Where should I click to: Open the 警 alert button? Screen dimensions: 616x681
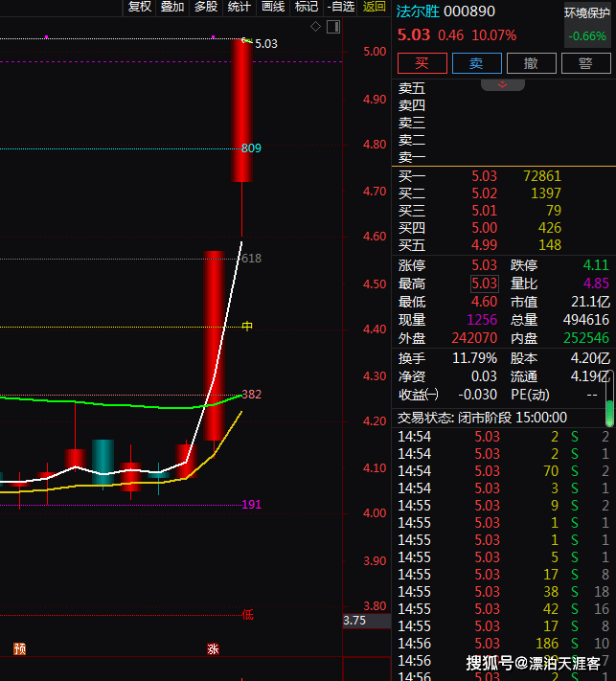584,63
